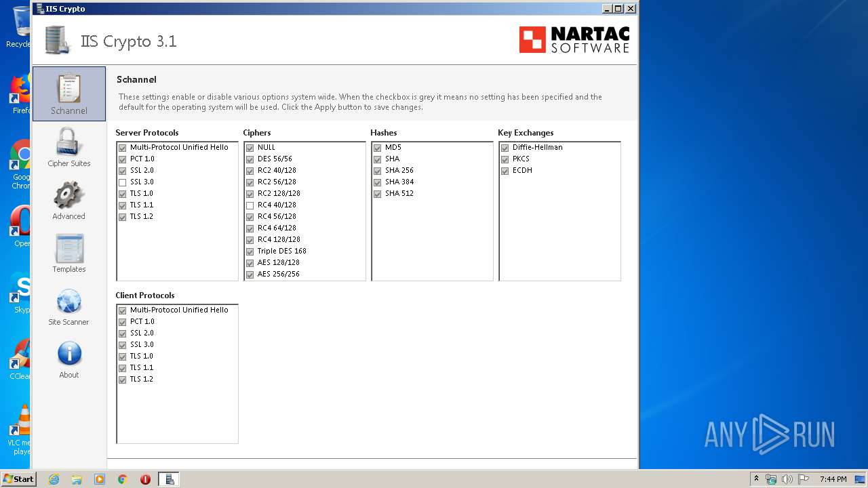Toggle Client Protocols TLS 1.0 checkbox
The image size is (868, 488).
(x=123, y=357)
